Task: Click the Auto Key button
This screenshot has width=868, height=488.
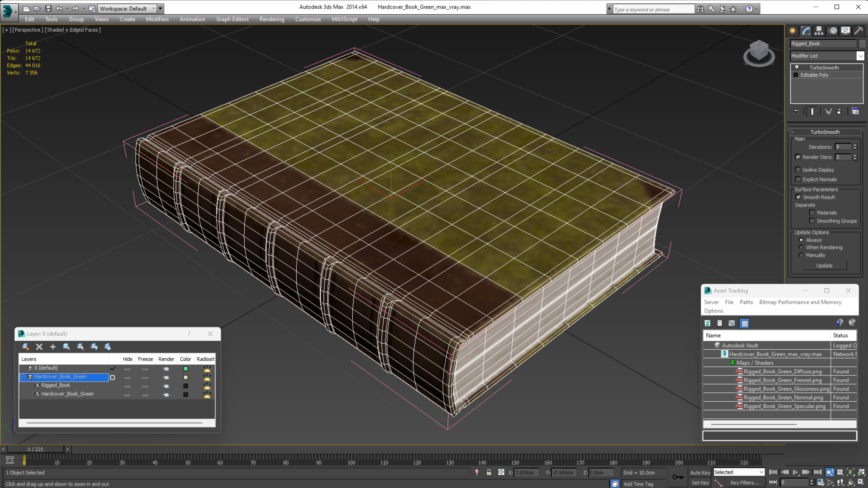Action: (x=699, y=472)
